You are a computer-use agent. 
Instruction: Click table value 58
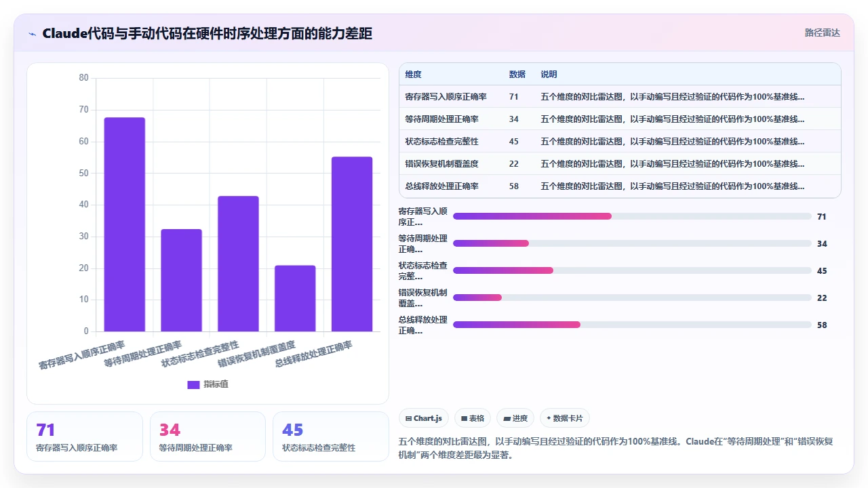pyautogui.click(x=513, y=186)
